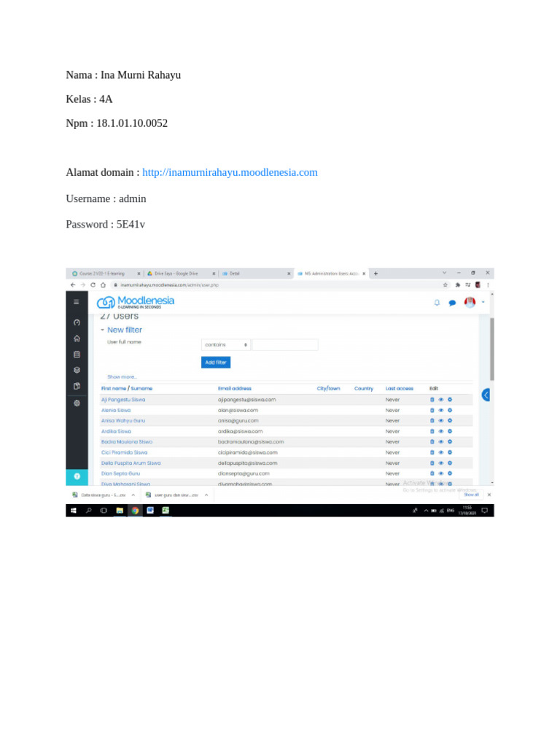Screen dimensions: 560x747
Task: Suspend Cici Piramida Siswa via eye icon
Action: (x=441, y=452)
